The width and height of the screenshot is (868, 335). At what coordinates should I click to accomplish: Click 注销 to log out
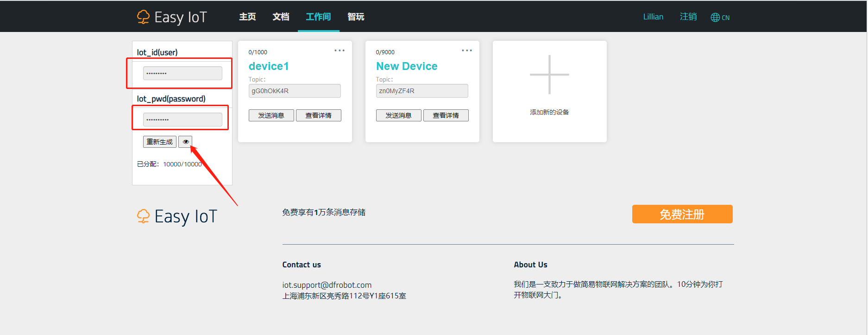688,17
